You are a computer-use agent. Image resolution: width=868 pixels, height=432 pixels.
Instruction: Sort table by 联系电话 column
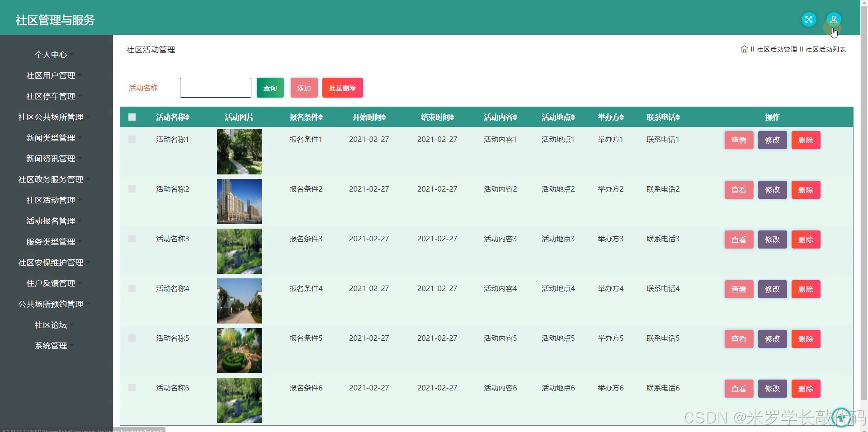click(x=663, y=117)
